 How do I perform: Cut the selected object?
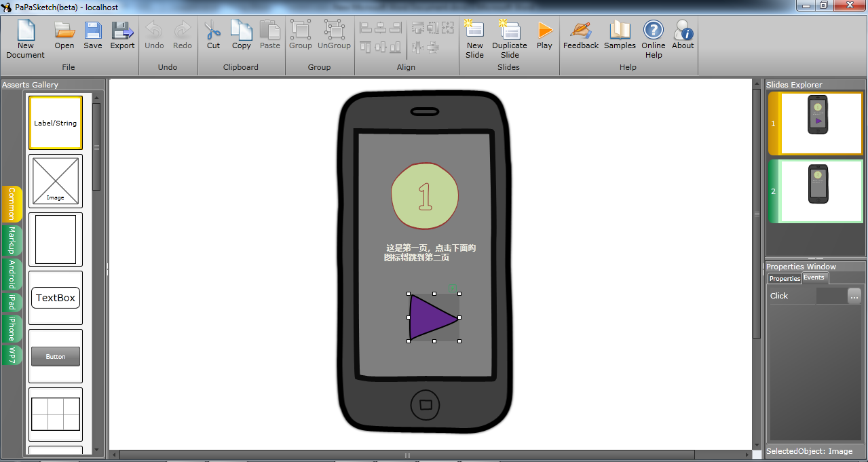pos(213,35)
